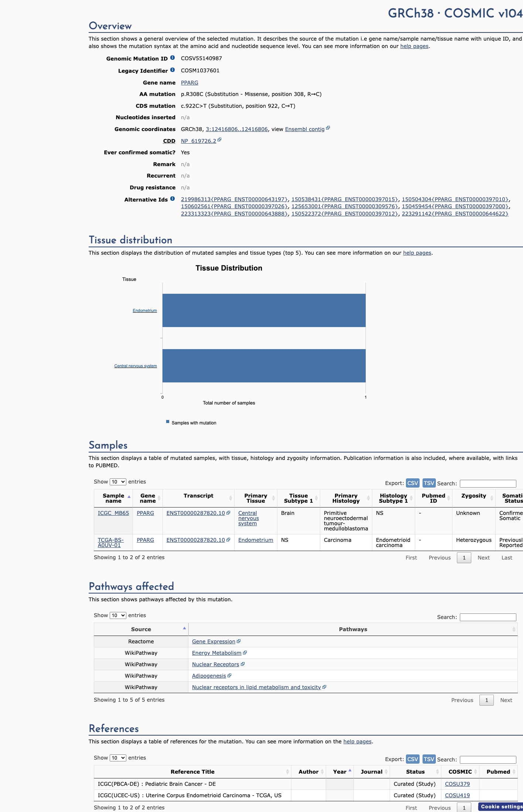Image resolution: width=523 pixels, height=812 pixels.
Task: Export Samples table as TSV
Action: click(429, 483)
